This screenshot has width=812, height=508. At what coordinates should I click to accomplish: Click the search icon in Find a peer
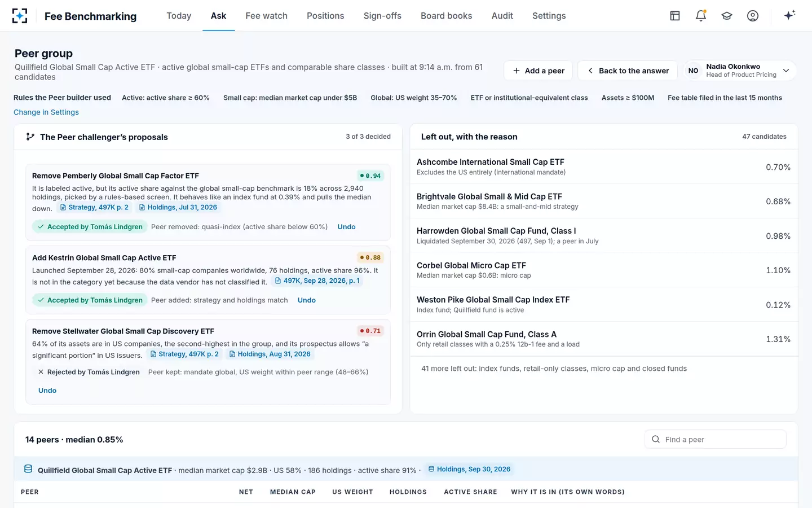coord(656,439)
